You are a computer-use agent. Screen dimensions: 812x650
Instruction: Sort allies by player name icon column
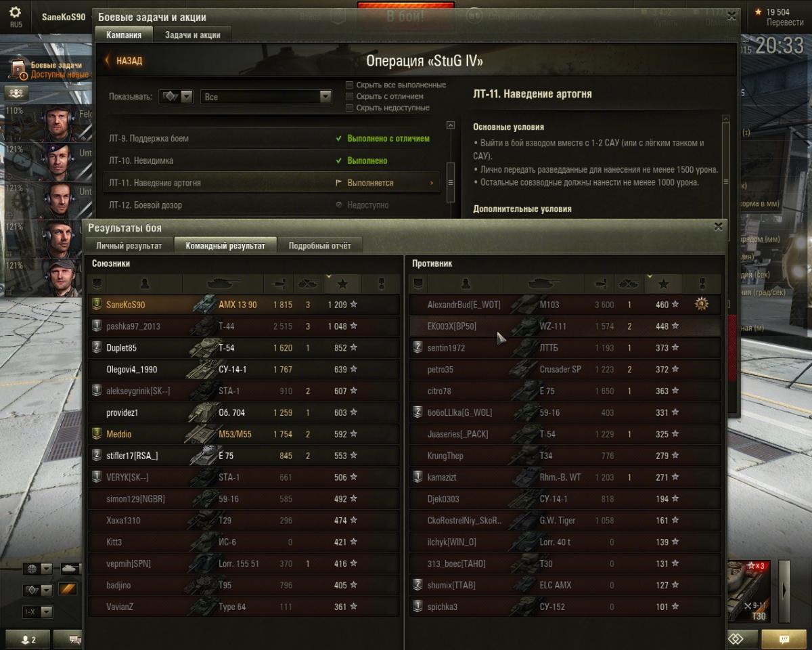pos(144,284)
